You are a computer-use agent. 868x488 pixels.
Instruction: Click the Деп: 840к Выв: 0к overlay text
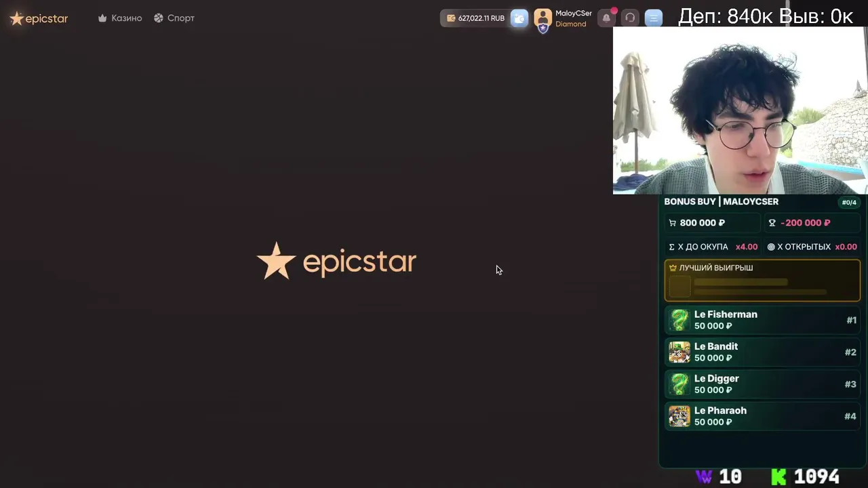[x=766, y=16]
